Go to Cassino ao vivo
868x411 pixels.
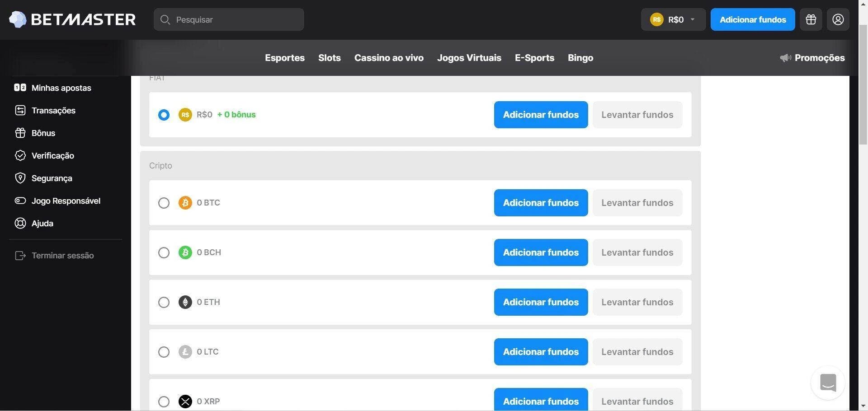[x=389, y=58]
